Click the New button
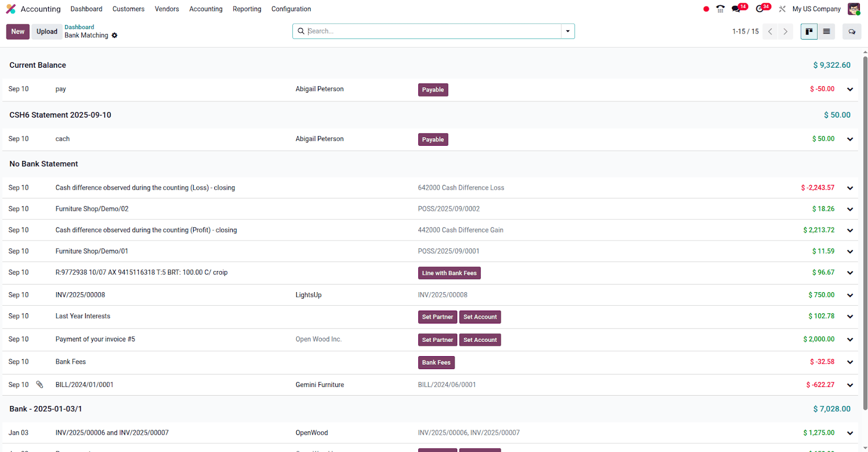 click(18, 31)
